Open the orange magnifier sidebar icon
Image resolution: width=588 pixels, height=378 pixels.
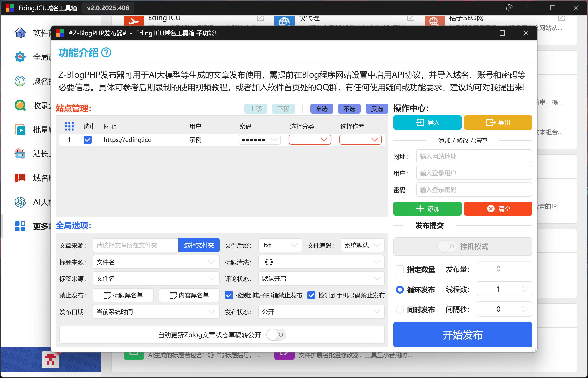tap(20, 105)
